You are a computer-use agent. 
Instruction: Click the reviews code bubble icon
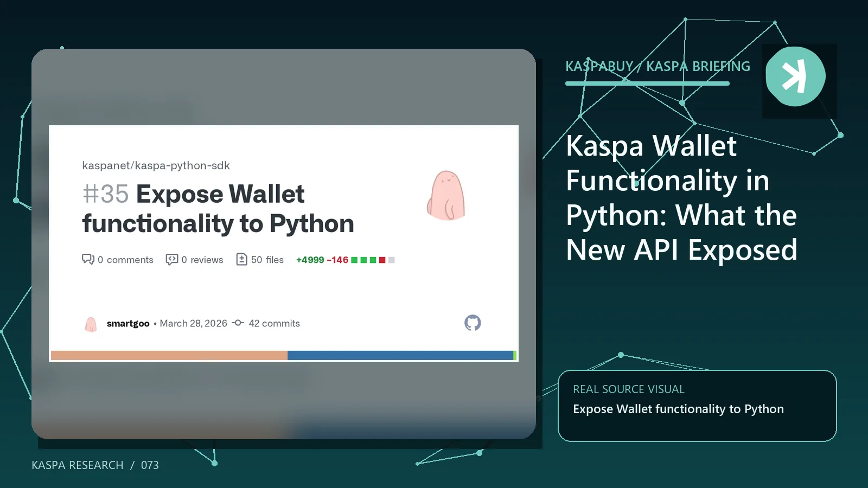(x=172, y=259)
